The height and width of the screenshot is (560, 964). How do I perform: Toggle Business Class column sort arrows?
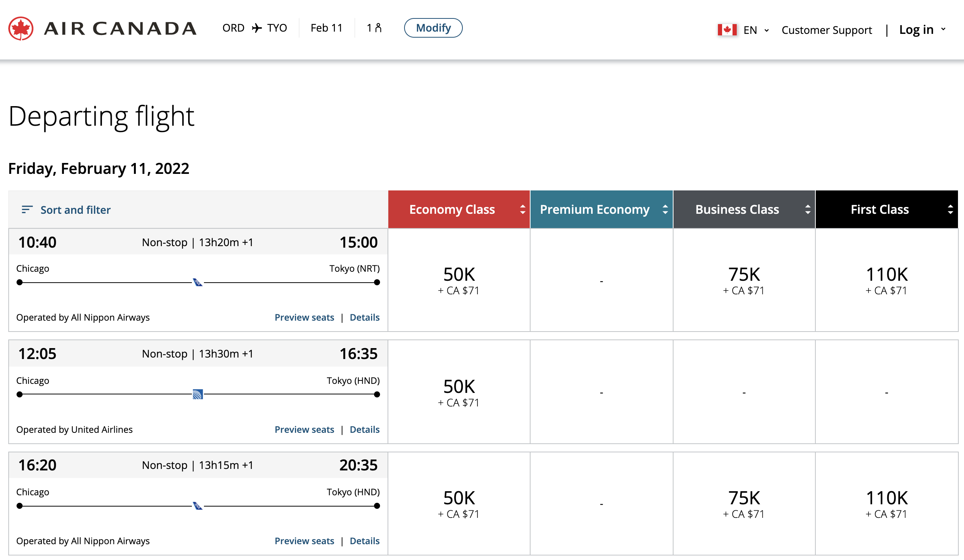807,210
